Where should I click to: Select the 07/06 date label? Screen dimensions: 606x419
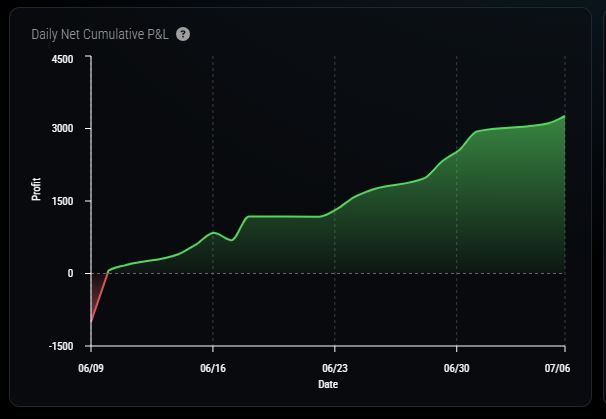(x=557, y=368)
